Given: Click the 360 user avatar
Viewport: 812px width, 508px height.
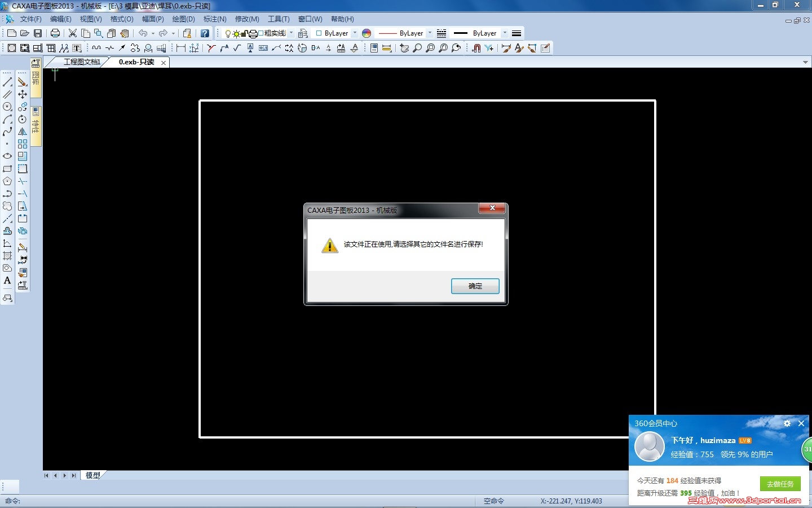Looking at the screenshot, I should 650,446.
